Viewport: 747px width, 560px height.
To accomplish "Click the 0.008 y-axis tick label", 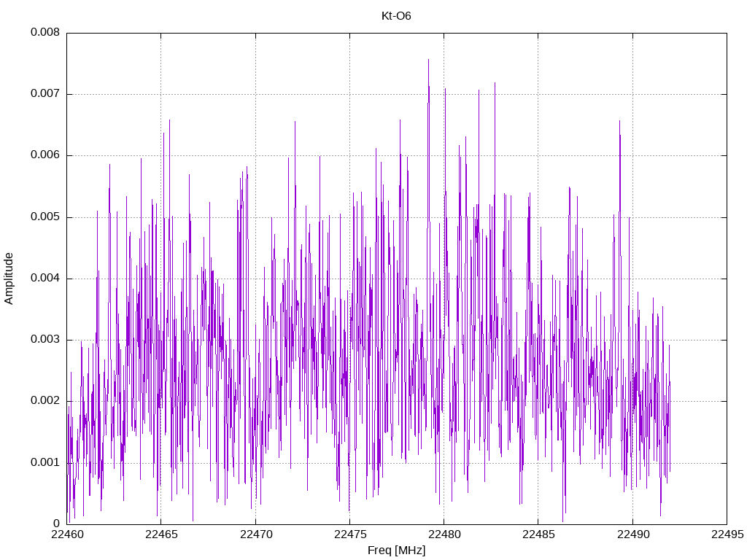I will (x=45, y=32).
